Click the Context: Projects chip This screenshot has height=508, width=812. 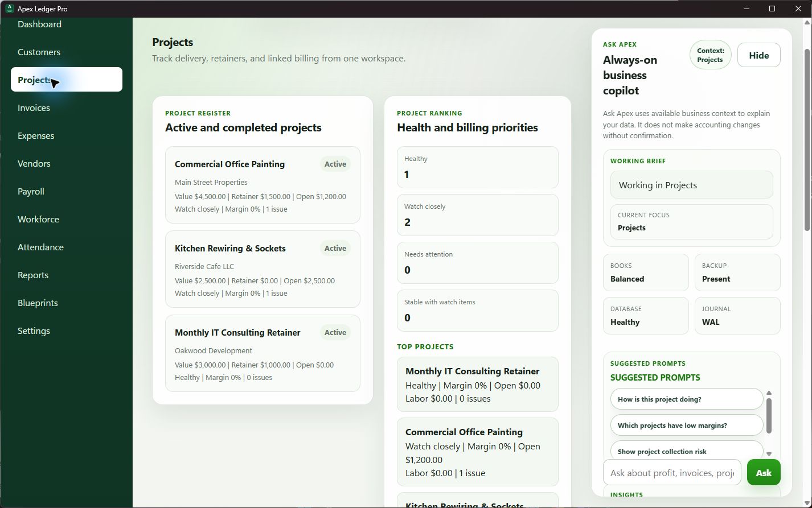[x=710, y=55]
